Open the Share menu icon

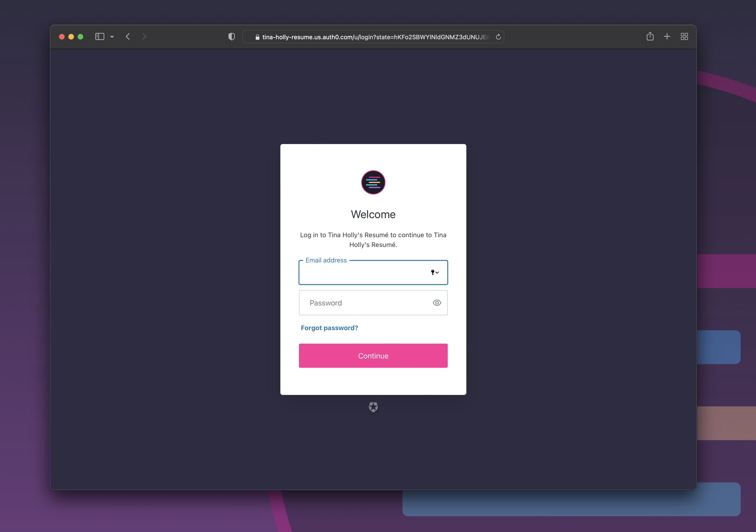tap(650, 36)
